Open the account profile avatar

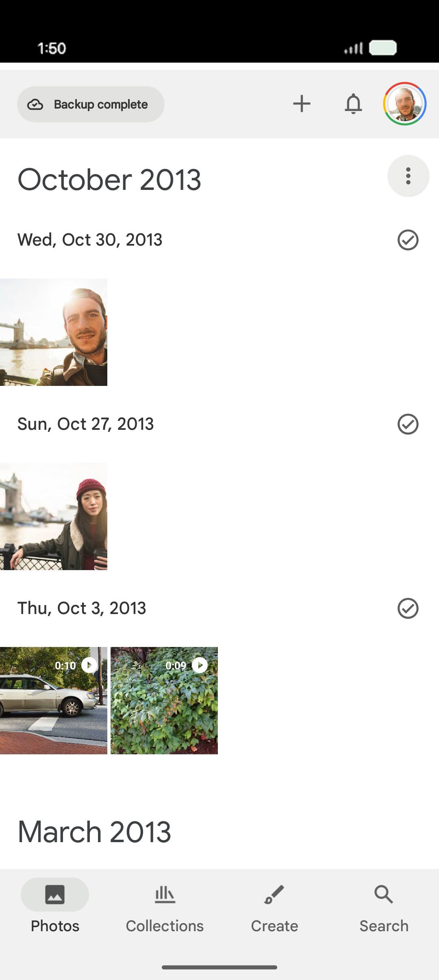coord(404,104)
